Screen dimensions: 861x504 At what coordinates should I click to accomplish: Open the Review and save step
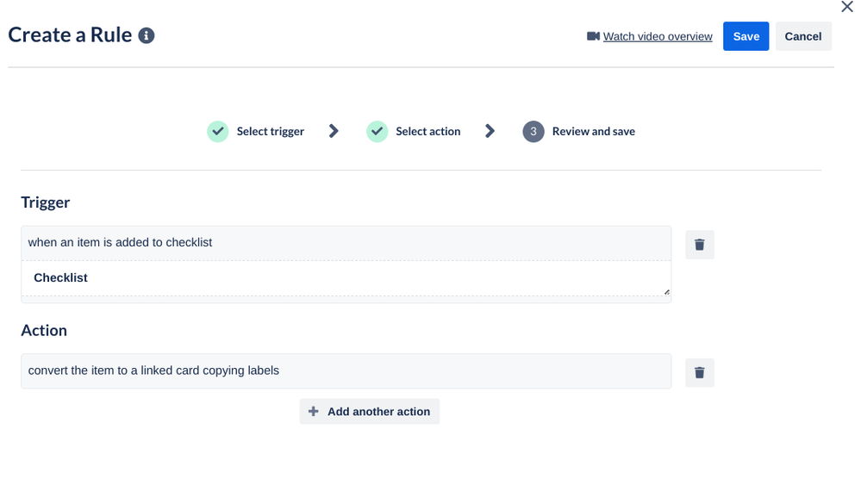pos(593,131)
